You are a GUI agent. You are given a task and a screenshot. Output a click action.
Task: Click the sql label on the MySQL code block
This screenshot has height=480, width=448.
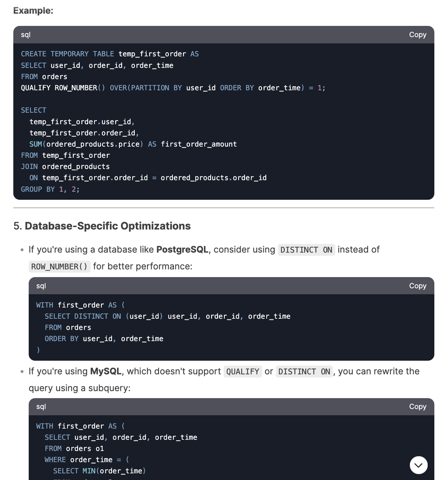(x=41, y=407)
